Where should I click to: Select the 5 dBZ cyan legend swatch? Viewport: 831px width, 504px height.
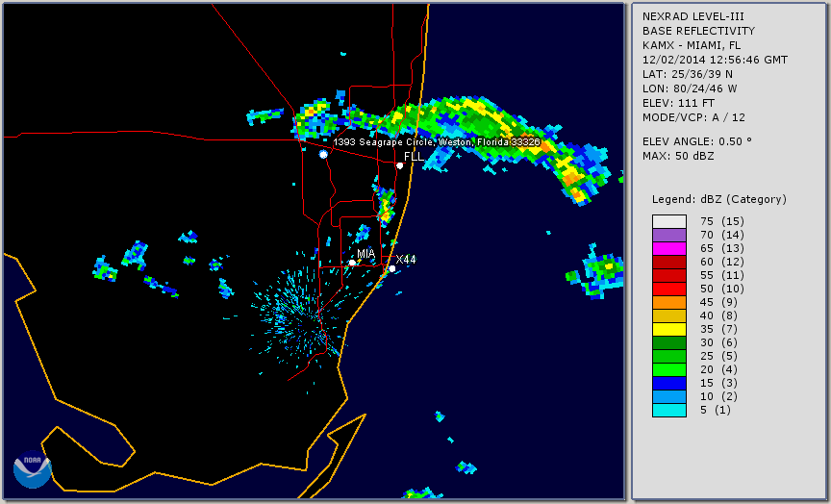(x=668, y=410)
